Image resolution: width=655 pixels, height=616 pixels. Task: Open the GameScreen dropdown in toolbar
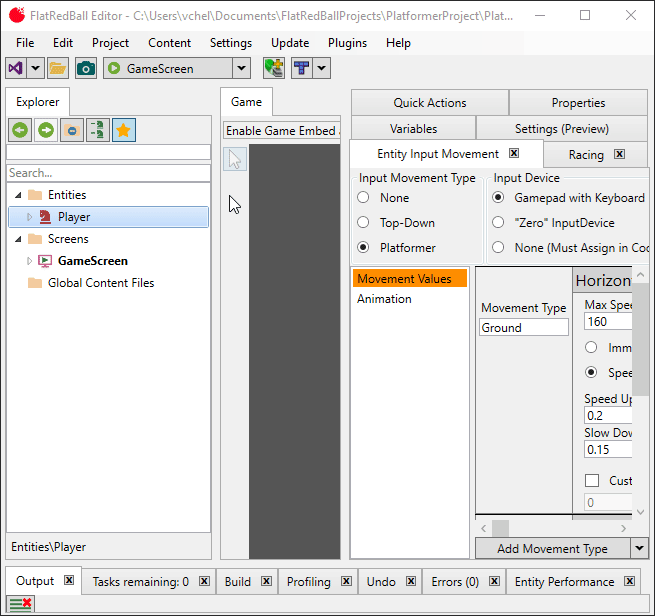coord(241,68)
